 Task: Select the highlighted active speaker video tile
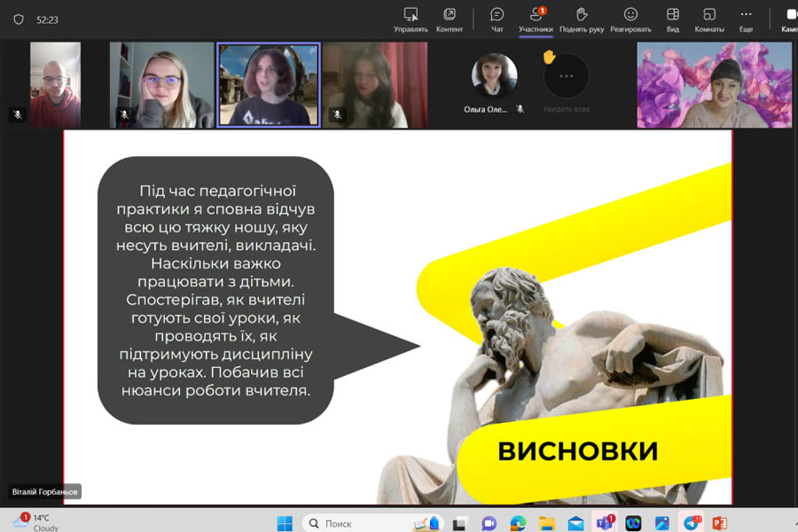(269, 85)
